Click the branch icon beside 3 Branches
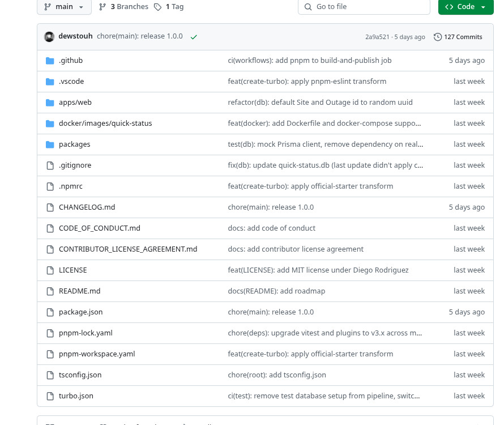Viewport: 504px width, 425px height. [x=102, y=7]
